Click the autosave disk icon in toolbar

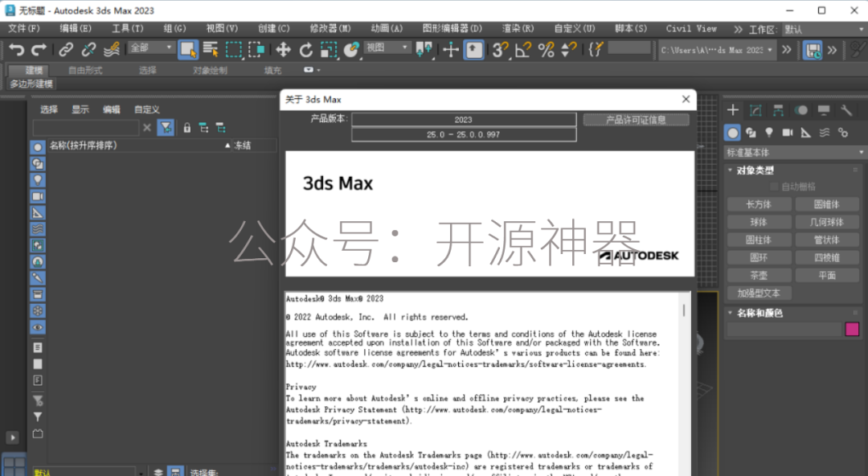tap(813, 50)
